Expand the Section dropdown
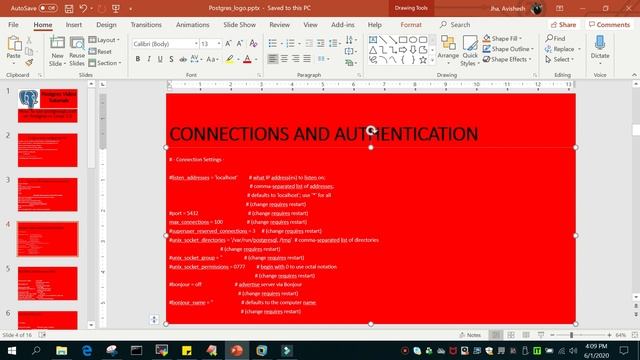This screenshot has width=640, height=360. [x=105, y=63]
